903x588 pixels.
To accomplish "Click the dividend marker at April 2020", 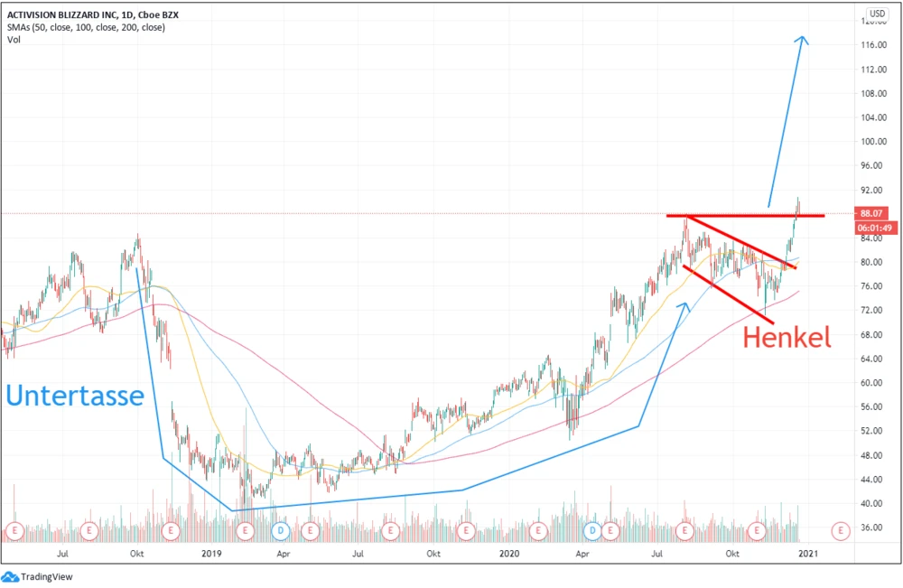I will [x=592, y=529].
